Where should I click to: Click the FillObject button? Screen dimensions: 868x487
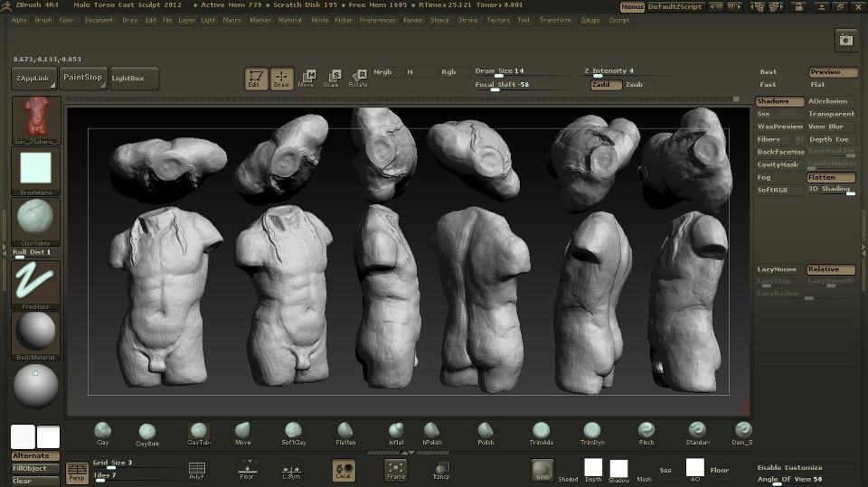point(36,469)
